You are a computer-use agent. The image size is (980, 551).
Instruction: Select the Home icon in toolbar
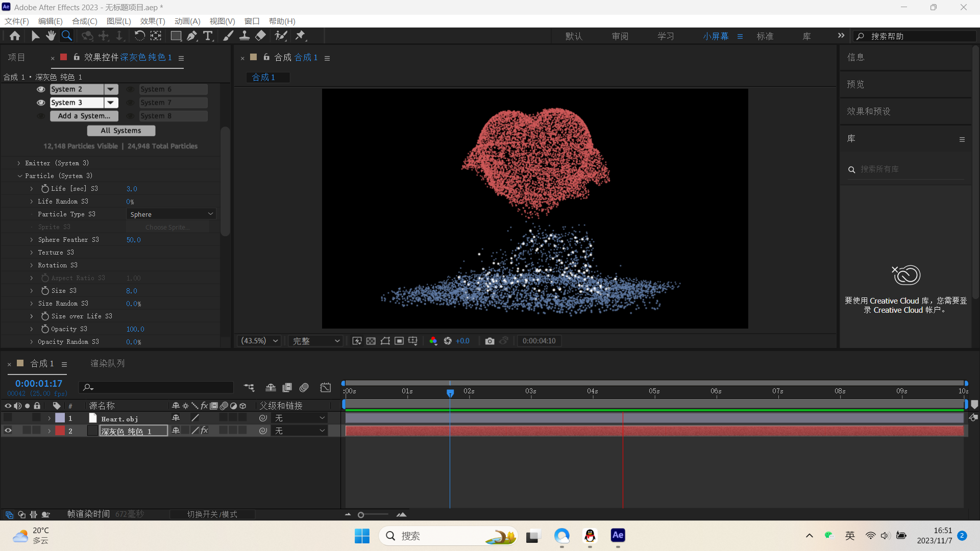[x=15, y=36]
